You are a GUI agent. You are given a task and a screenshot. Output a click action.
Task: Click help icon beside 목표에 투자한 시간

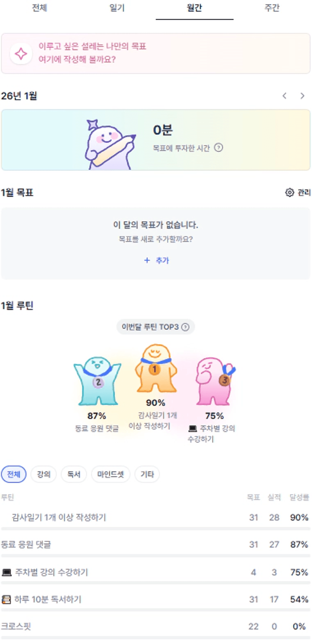tap(218, 148)
